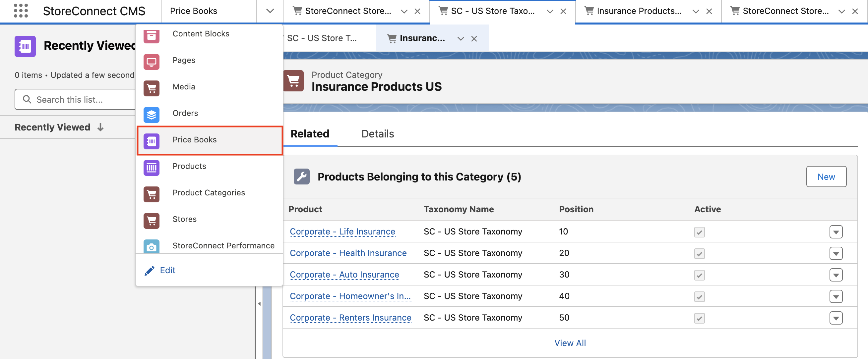Click the Position column header

[576, 209]
